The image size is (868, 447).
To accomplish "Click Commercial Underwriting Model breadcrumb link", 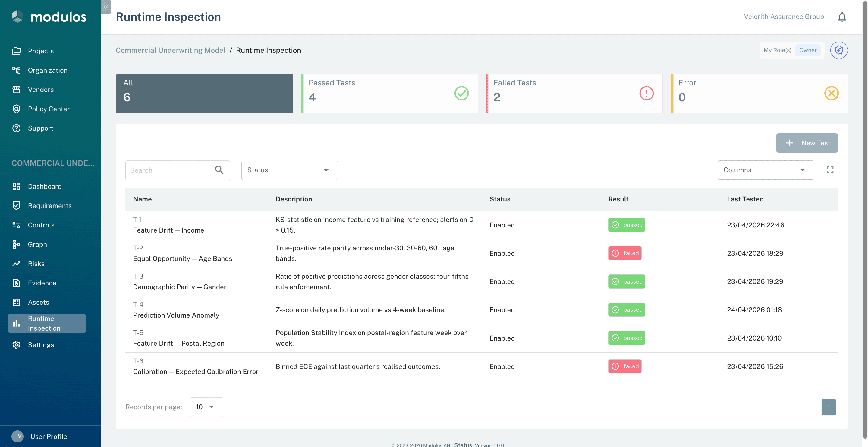I will click(x=171, y=50).
